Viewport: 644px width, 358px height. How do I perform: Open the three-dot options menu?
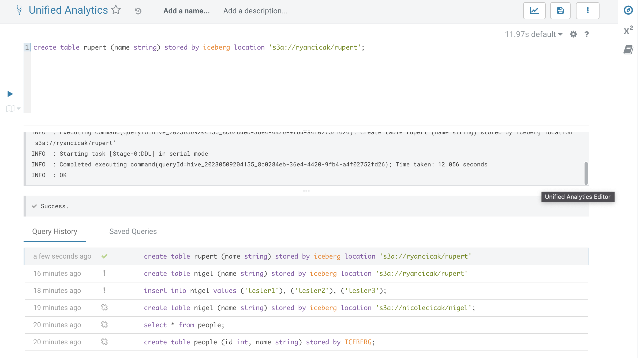coord(588,11)
